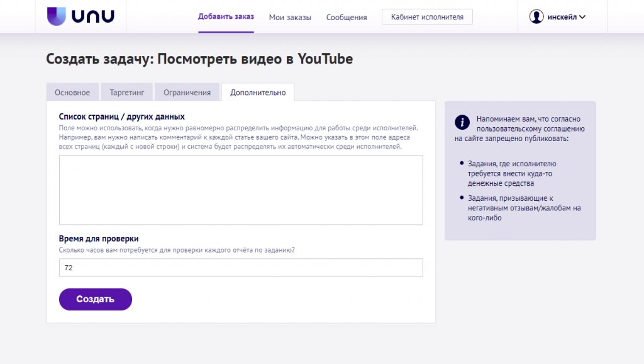
Task: Click the username инскейл
Action: click(562, 17)
